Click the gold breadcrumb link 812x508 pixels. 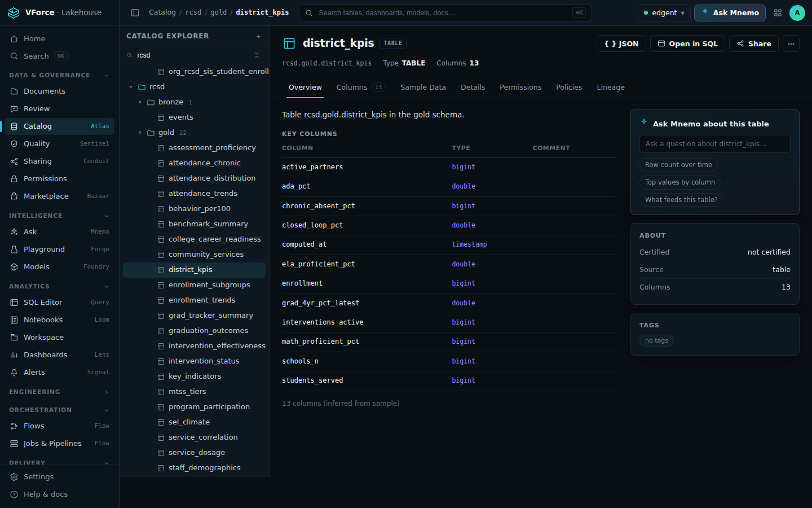[x=219, y=12]
